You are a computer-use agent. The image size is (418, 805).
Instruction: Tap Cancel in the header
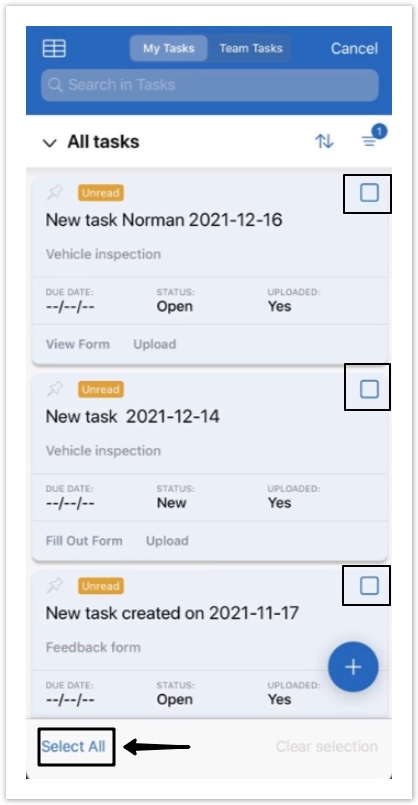click(x=354, y=48)
